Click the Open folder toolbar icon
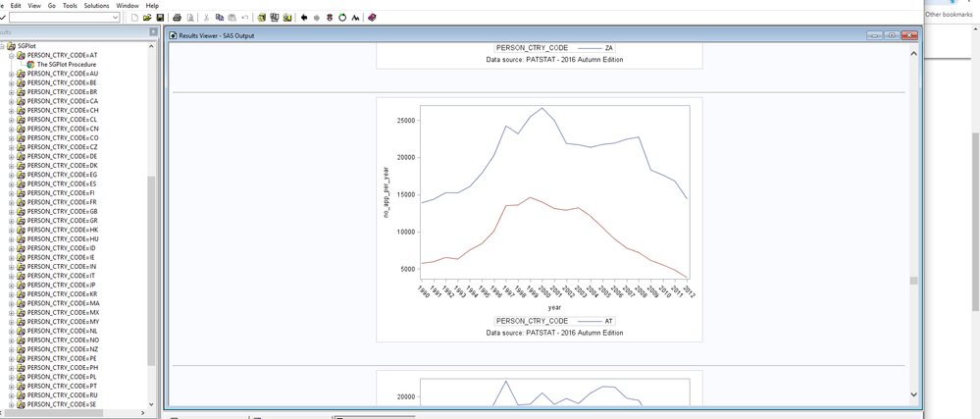The height and width of the screenshot is (419, 980). (x=147, y=18)
